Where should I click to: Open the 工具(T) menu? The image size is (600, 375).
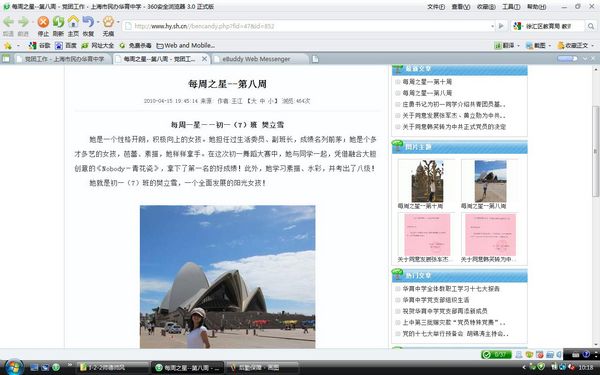tap(511, 7)
